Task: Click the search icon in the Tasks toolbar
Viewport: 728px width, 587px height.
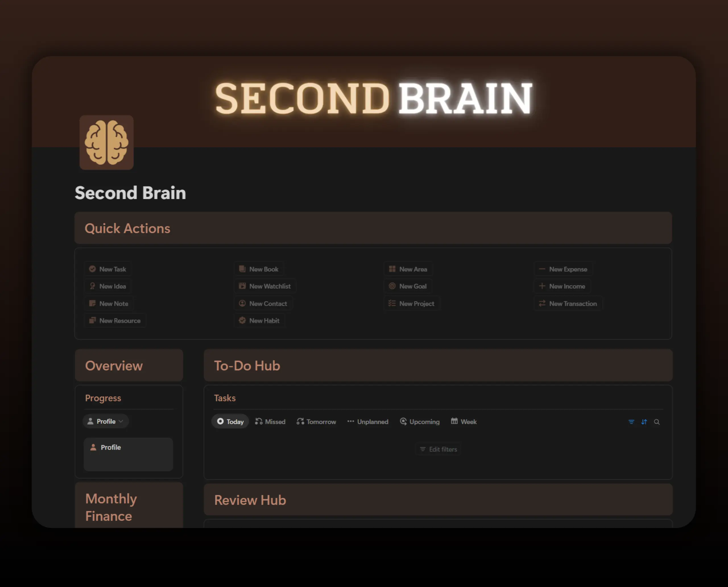Action: pyautogui.click(x=657, y=422)
